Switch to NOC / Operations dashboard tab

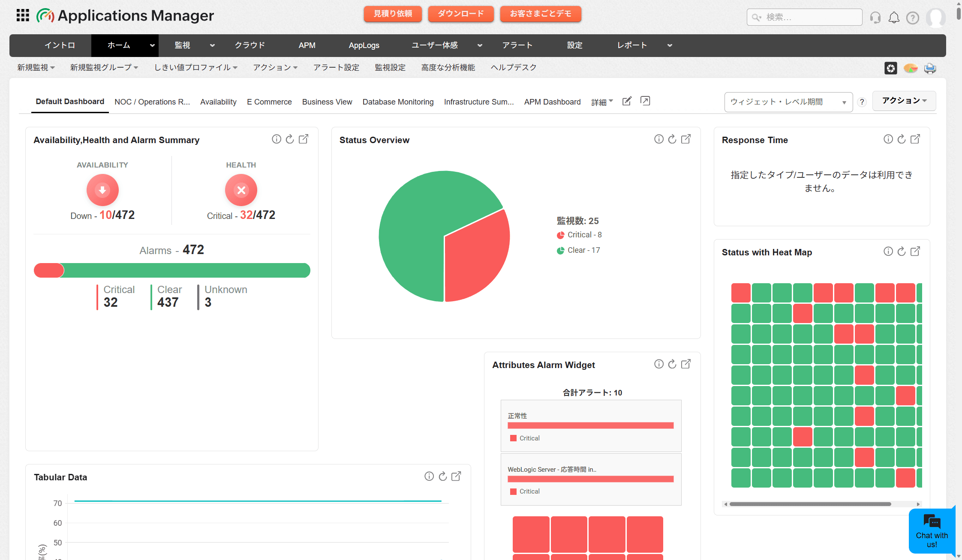(x=152, y=102)
